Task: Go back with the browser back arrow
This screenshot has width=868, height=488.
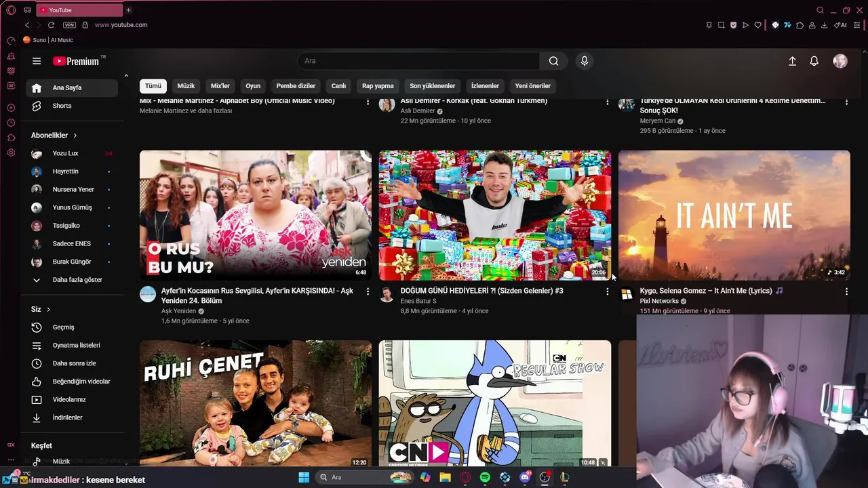Action: click(x=27, y=25)
